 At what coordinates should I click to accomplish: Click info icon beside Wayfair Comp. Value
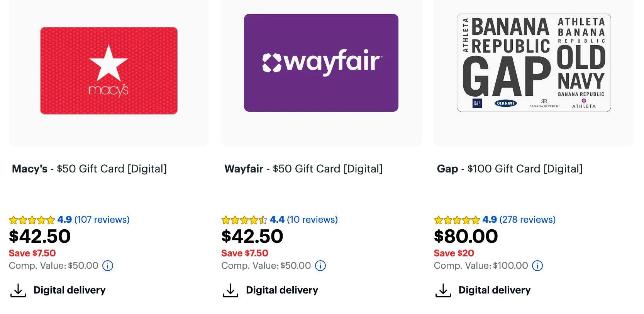320,266
